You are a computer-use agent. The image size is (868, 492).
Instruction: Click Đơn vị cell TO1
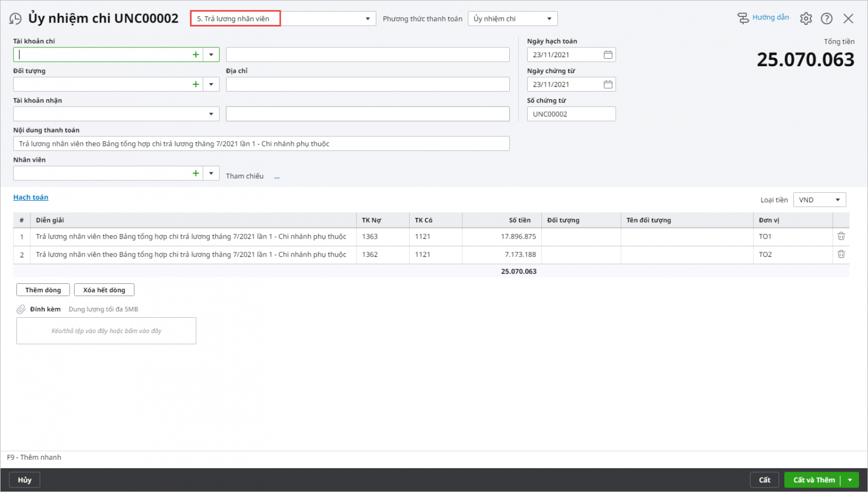click(x=793, y=236)
